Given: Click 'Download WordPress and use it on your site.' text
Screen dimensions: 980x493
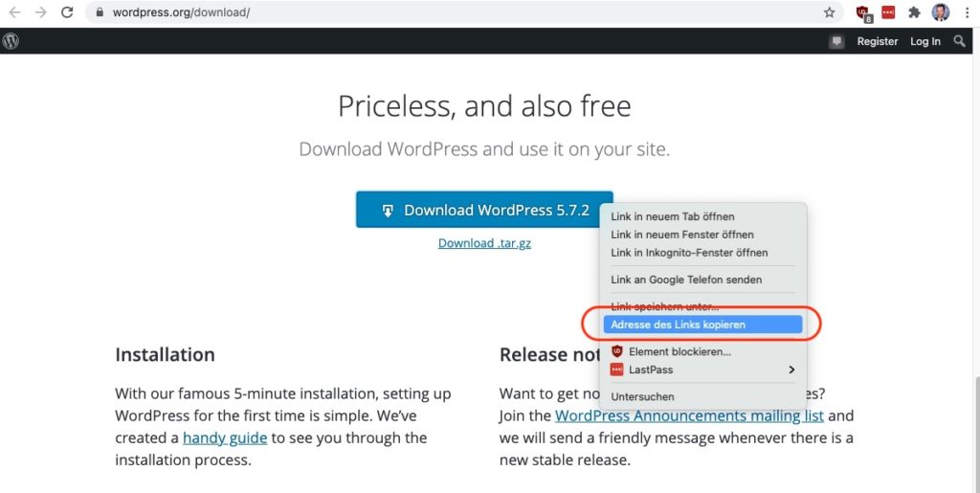Looking at the screenshot, I should [x=484, y=149].
